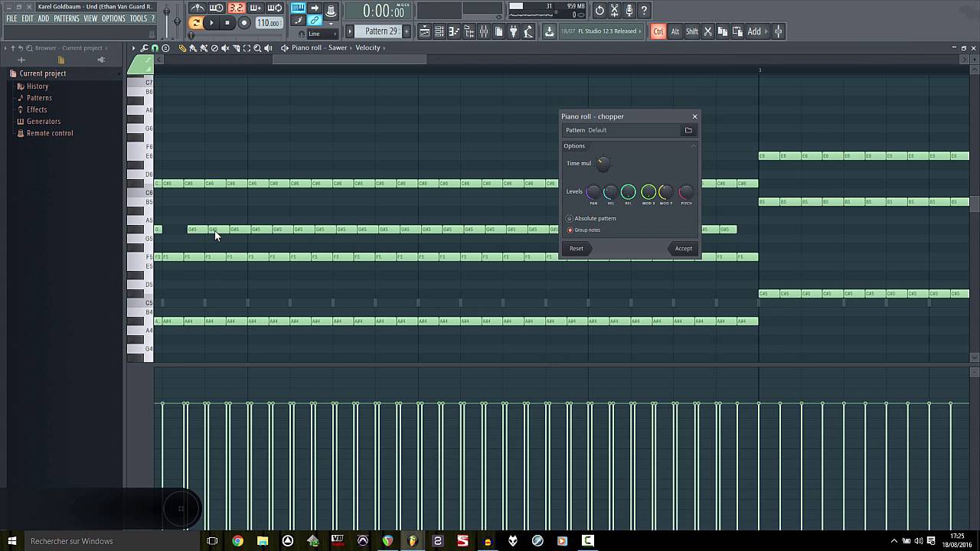Select the Draw pencil tool in piano roll
The height and width of the screenshot is (551, 980).
182,48
